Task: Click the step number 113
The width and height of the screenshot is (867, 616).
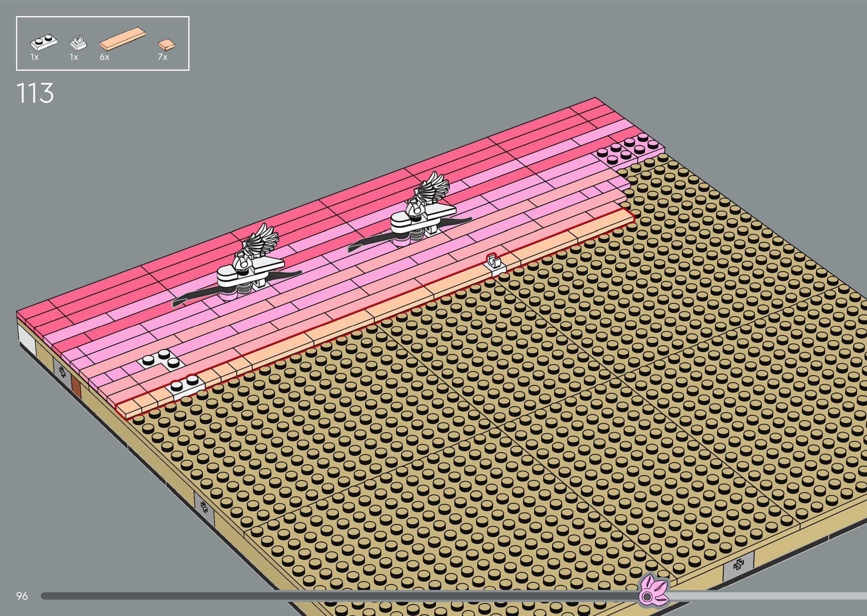Action: 35,93
